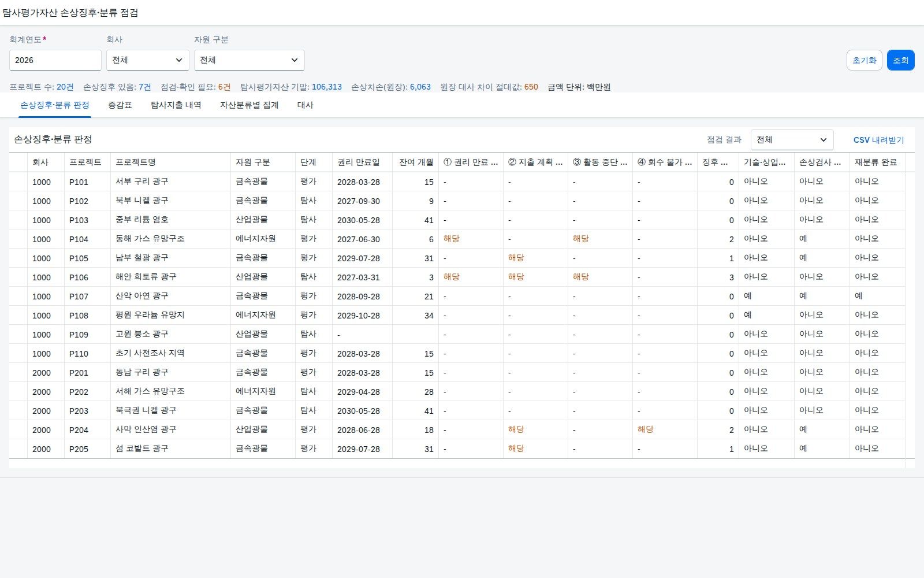Click project name 동해 가스 유망구조
Viewport: 924px width, 578px height.
click(x=150, y=239)
